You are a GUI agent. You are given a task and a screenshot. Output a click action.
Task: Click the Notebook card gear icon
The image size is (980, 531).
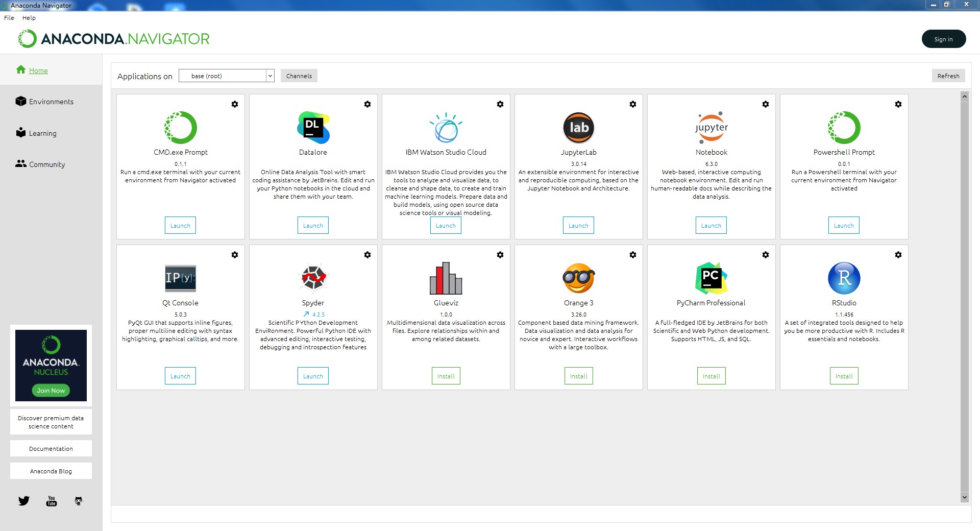point(766,104)
